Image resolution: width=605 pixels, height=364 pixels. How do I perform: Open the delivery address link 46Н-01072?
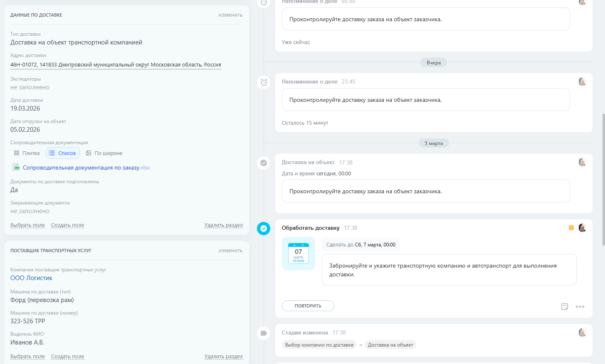tap(116, 65)
